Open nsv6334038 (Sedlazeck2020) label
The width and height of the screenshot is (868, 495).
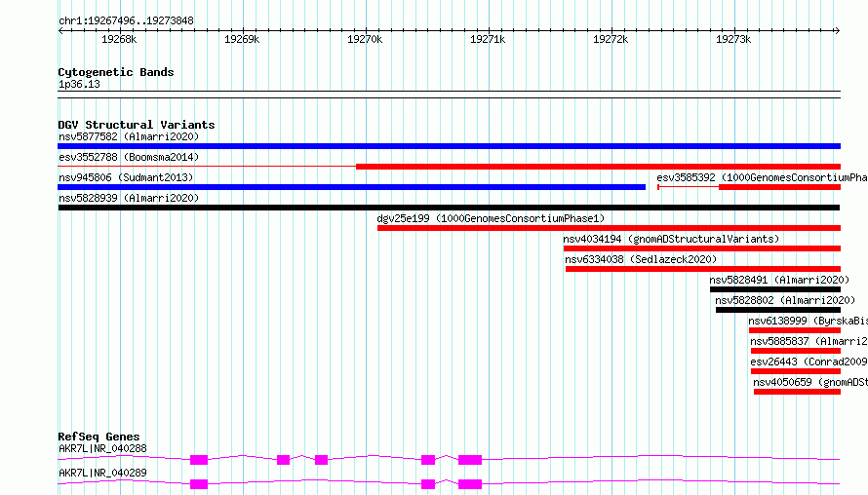point(641,259)
